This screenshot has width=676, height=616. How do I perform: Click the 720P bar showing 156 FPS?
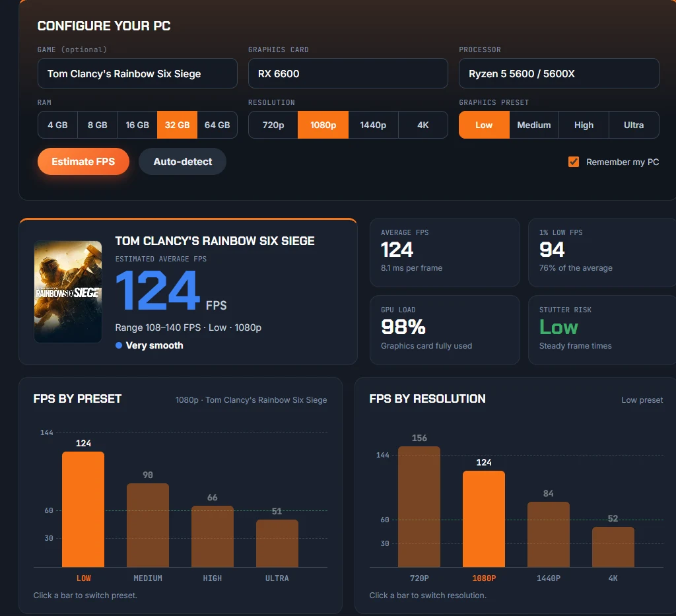[419, 506]
